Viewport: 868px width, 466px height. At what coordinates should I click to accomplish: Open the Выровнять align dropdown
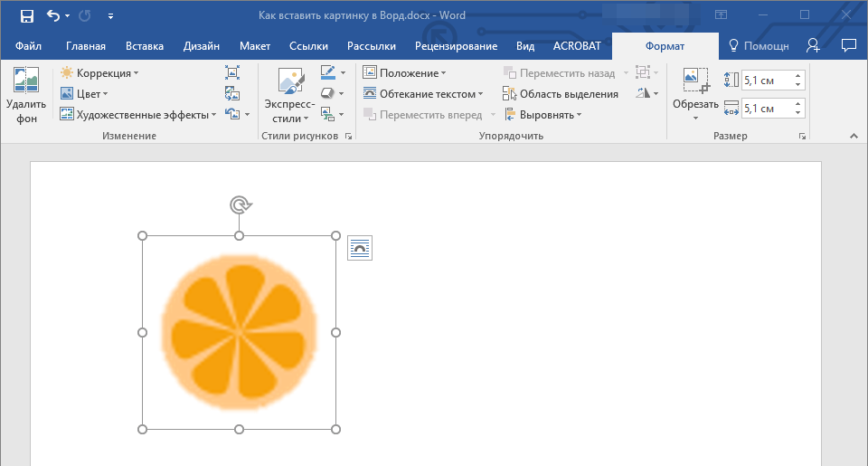542,115
